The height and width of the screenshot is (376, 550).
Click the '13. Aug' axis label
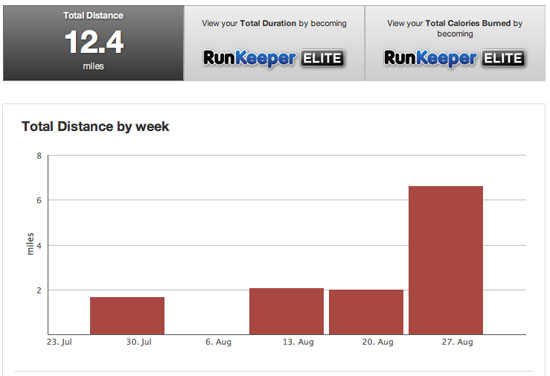pyautogui.click(x=298, y=342)
